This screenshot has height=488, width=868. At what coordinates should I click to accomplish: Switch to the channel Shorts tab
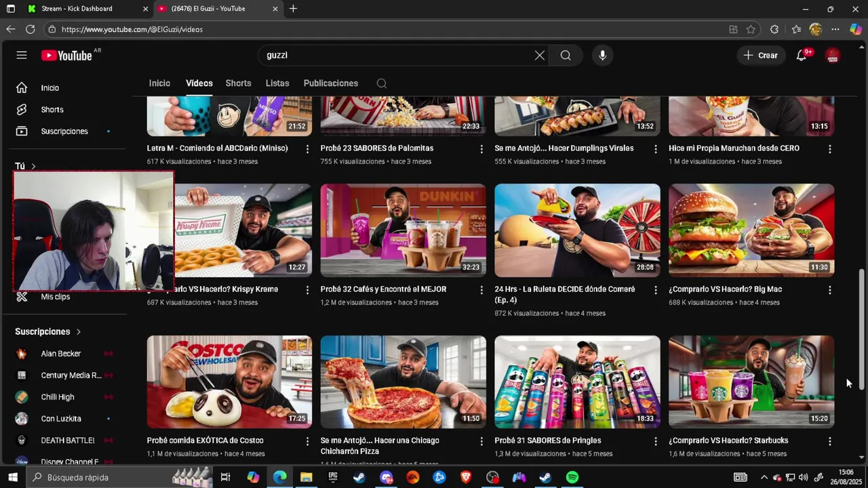coord(238,83)
